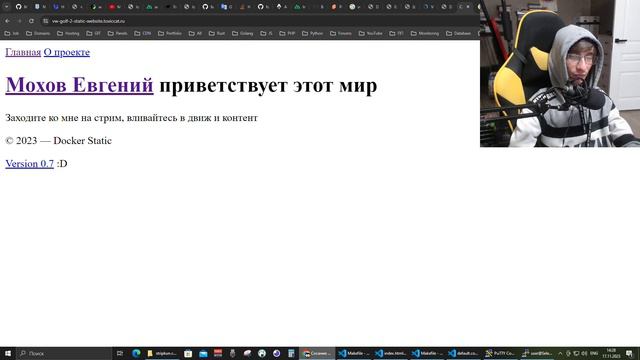Open the taskbar clock and date
The image size is (640, 360).
[611, 353]
